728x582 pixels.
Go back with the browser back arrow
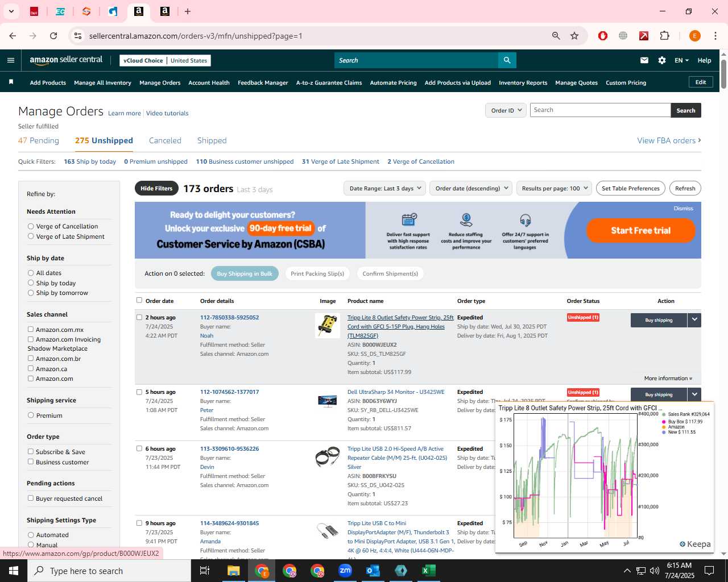point(13,36)
